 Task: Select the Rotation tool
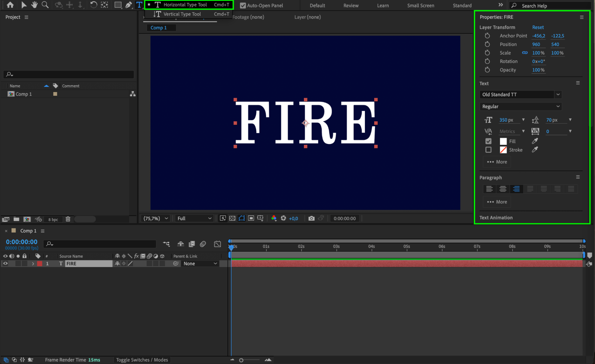[x=93, y=5]
